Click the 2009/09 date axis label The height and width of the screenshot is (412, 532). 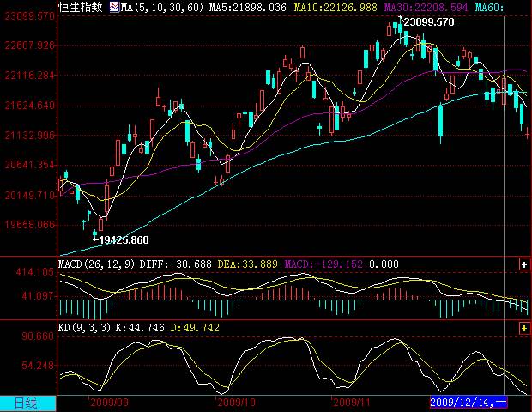[x=109, y=403]
